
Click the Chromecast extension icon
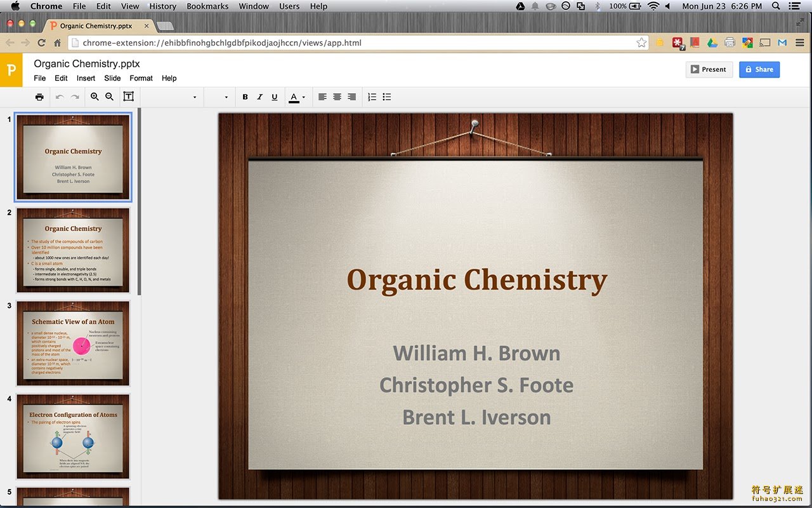pyautogui.click(x=764, y=43)
